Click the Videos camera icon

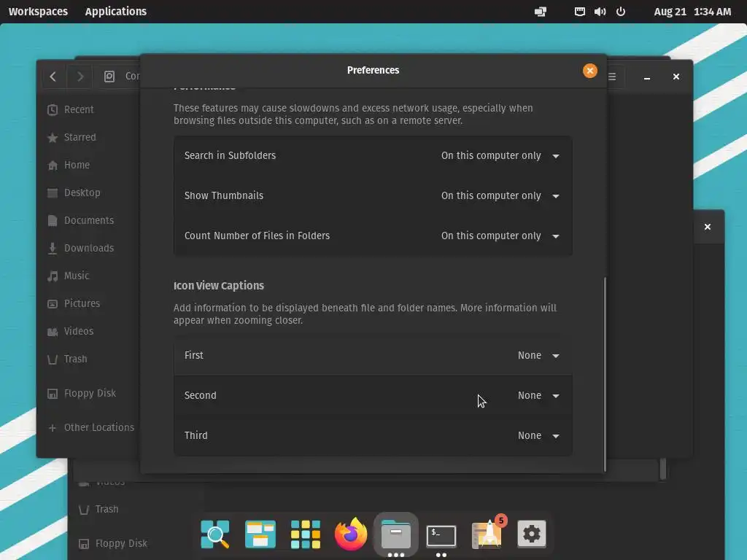click(53, 332)
